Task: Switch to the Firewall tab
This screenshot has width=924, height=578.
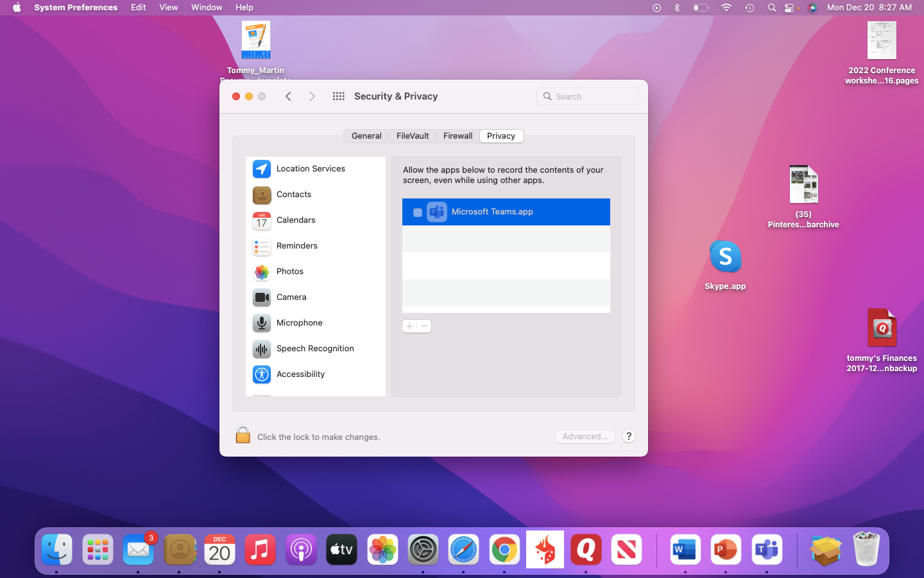Action: (458, 136)
